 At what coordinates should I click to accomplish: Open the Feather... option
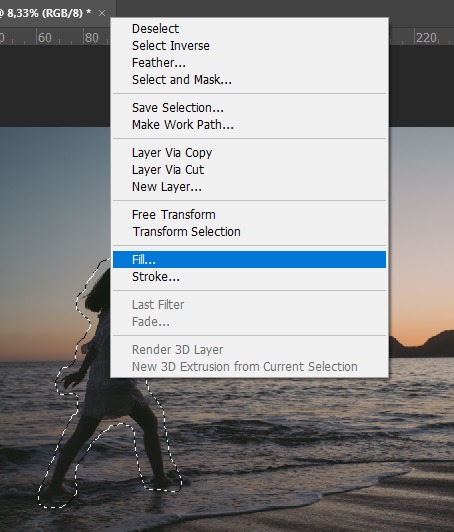click(x=249, y=63)
